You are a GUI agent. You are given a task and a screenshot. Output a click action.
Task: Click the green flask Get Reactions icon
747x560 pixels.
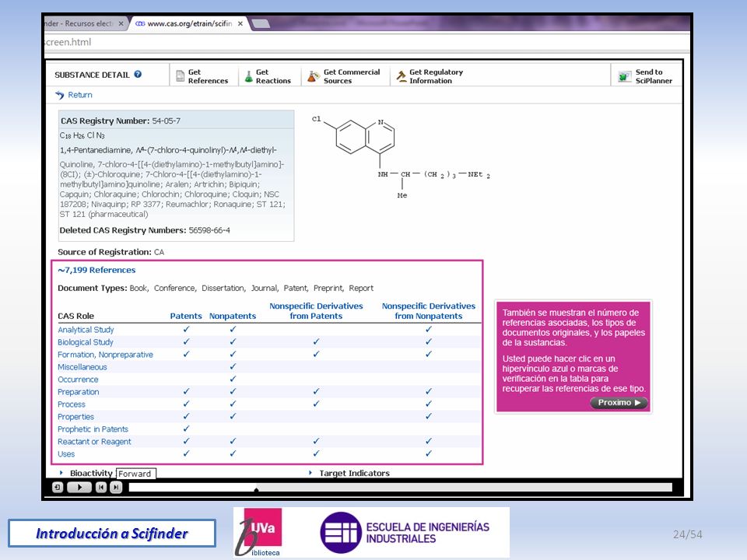click(249, 76)
